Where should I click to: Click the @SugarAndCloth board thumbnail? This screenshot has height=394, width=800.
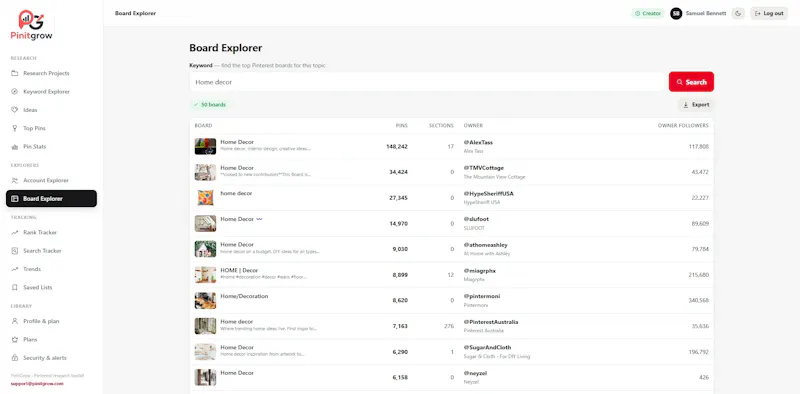(205, 352)
